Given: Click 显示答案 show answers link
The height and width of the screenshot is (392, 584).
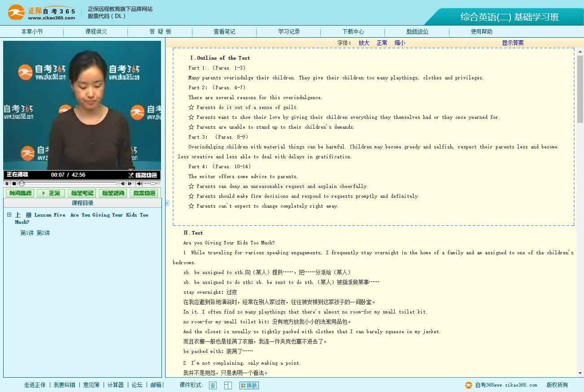Looking at the screenshot, I should (x=513, y=43).
